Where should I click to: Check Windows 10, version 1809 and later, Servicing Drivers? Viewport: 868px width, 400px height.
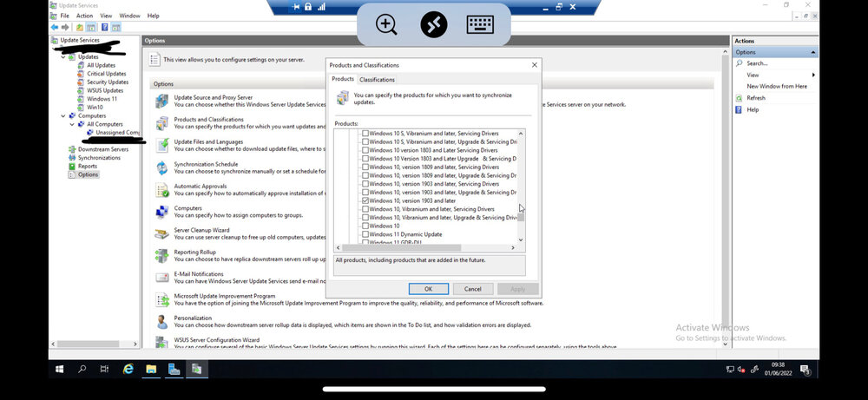coord(365,167)
